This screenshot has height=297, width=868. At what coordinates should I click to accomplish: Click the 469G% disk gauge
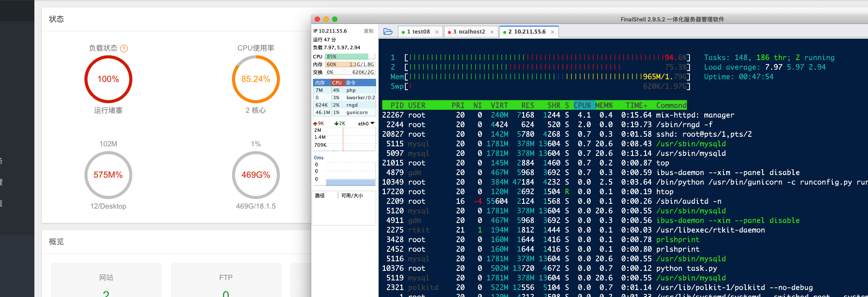[256, 175]
